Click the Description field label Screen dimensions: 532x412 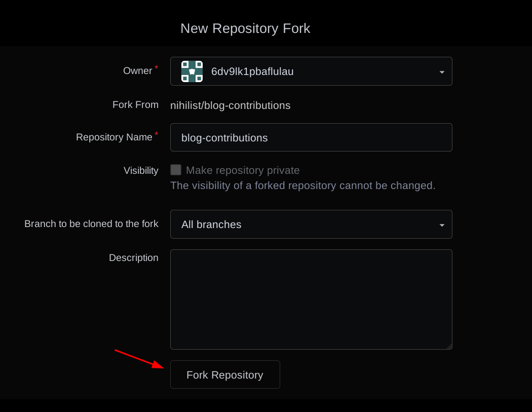pos(133,258)
